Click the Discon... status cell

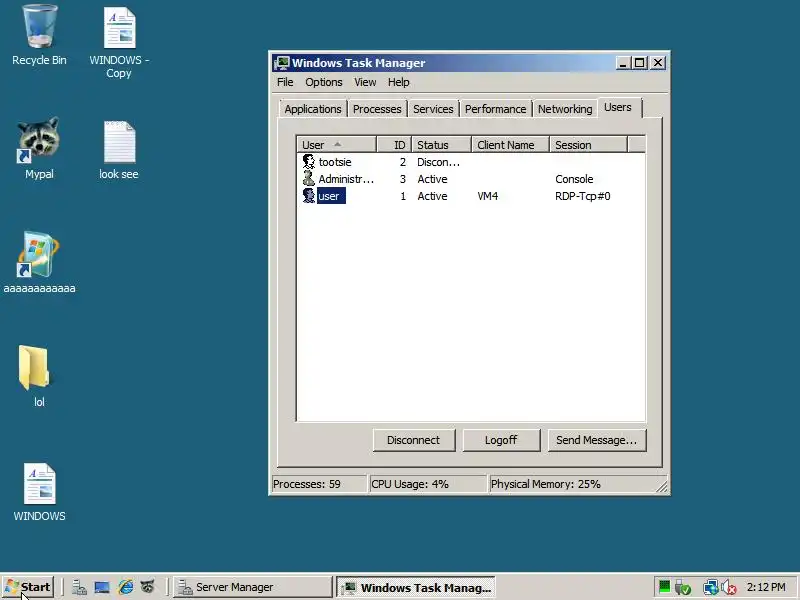click(x=438, y=162)
